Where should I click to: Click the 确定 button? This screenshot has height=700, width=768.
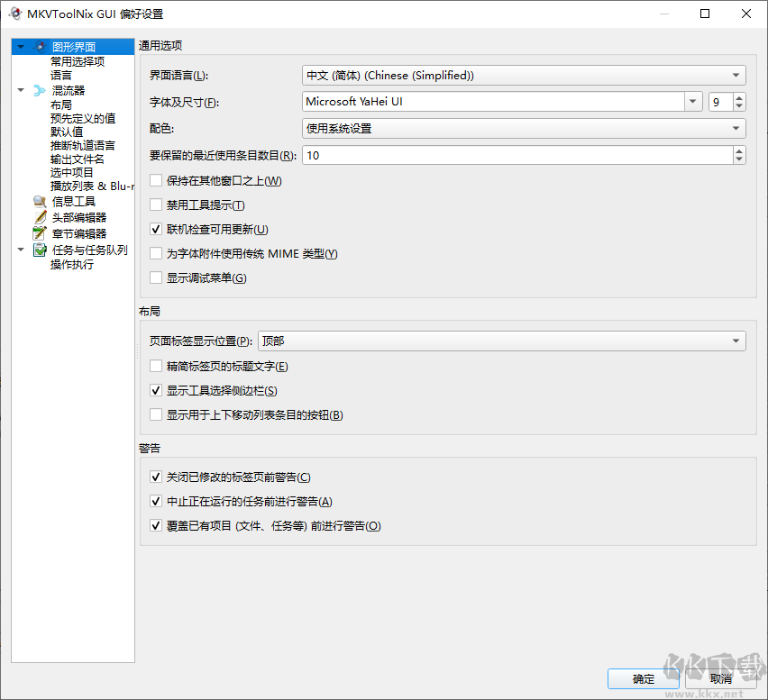click(643, 679)
